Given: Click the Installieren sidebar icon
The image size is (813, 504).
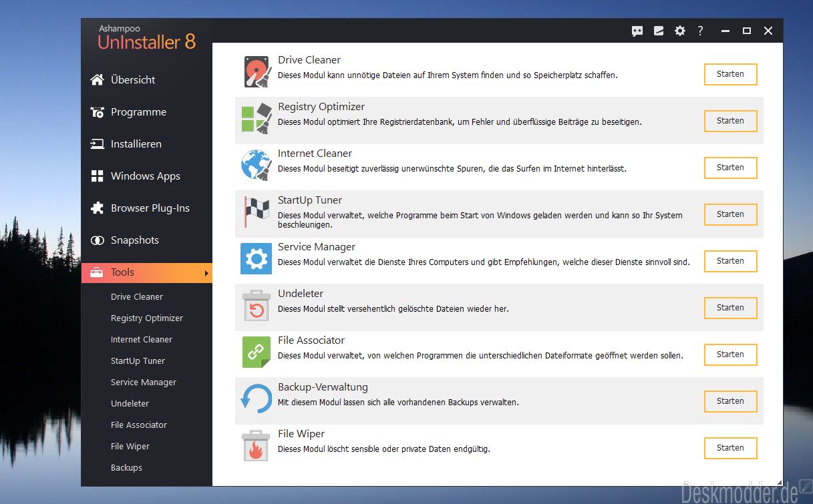Looking at the screenshot, I should pos(98,144).
